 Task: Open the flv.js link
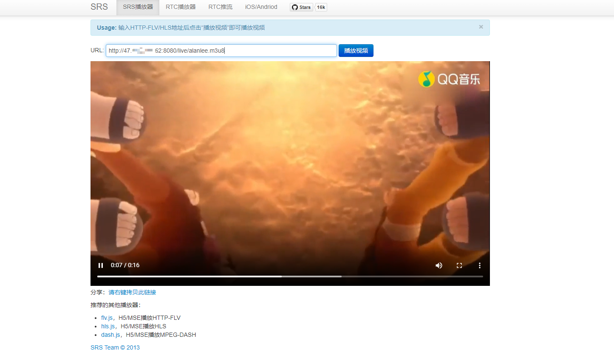tap(107, 318)
